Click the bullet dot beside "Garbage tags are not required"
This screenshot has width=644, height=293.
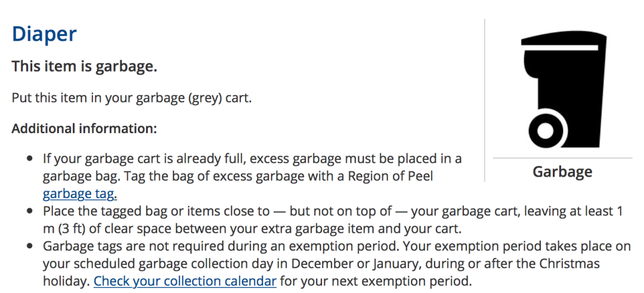click(29, 246)
